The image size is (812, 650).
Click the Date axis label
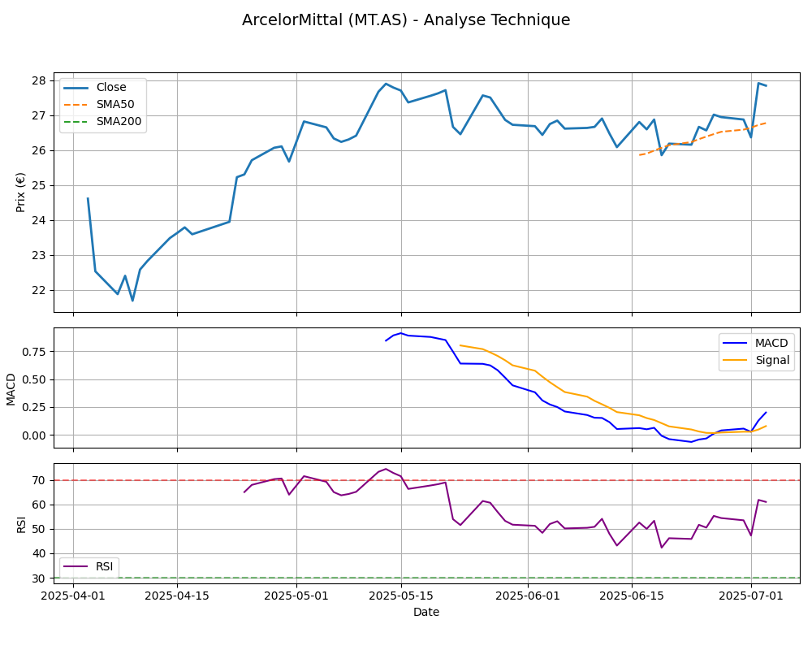426,612
